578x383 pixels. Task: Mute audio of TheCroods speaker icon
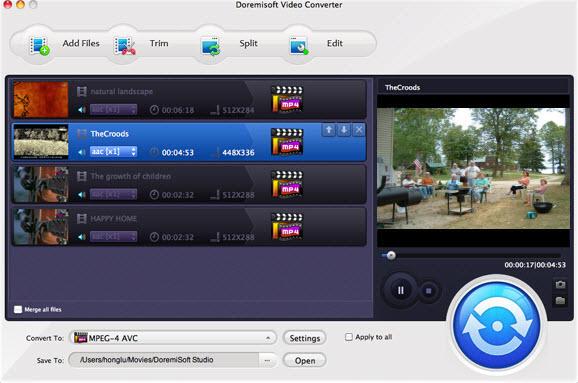pos(82,152)
